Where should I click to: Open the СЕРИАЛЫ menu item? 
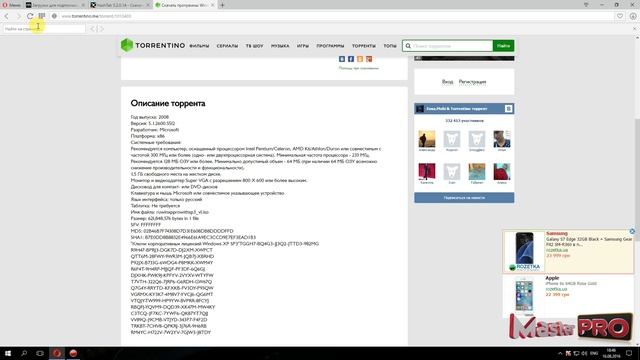[x=227, y=46]
